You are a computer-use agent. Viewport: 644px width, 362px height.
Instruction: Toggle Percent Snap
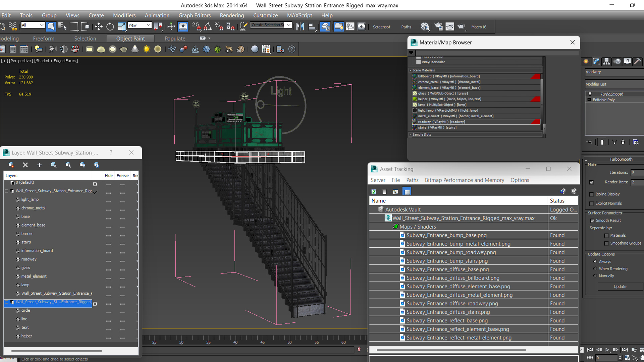tap(219, 26)
